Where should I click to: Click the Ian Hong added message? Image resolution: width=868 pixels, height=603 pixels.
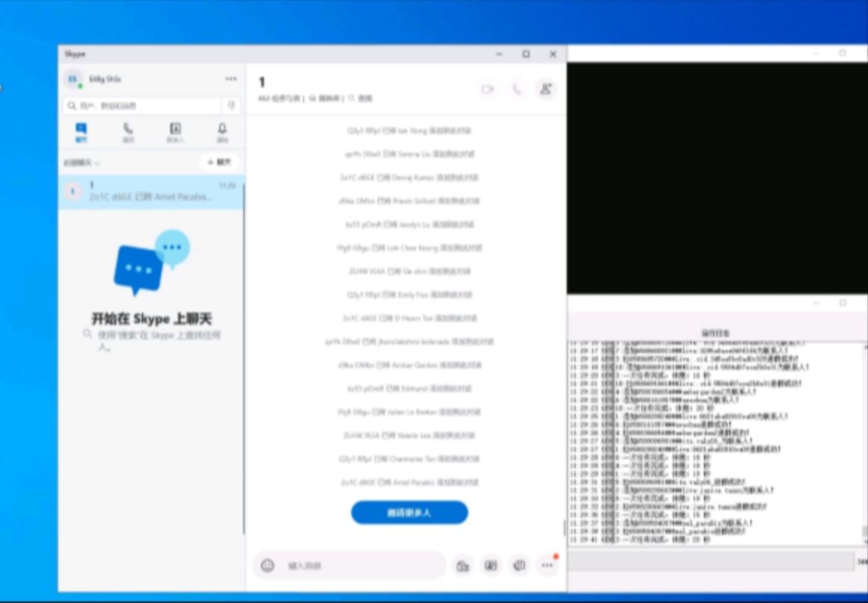pos(409,131)
